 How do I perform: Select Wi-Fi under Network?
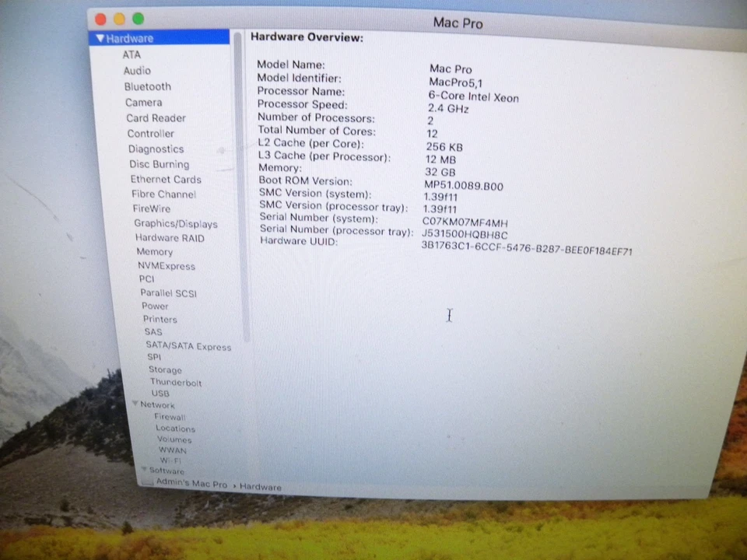pos(172,460)
